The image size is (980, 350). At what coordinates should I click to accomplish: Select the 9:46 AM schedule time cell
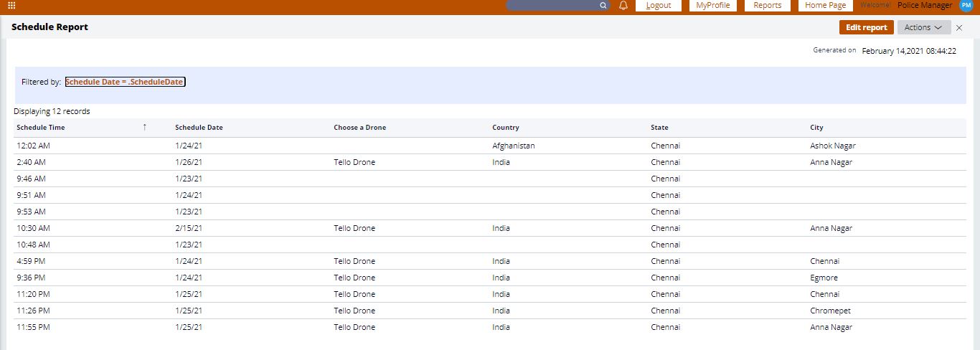[31, 179]
